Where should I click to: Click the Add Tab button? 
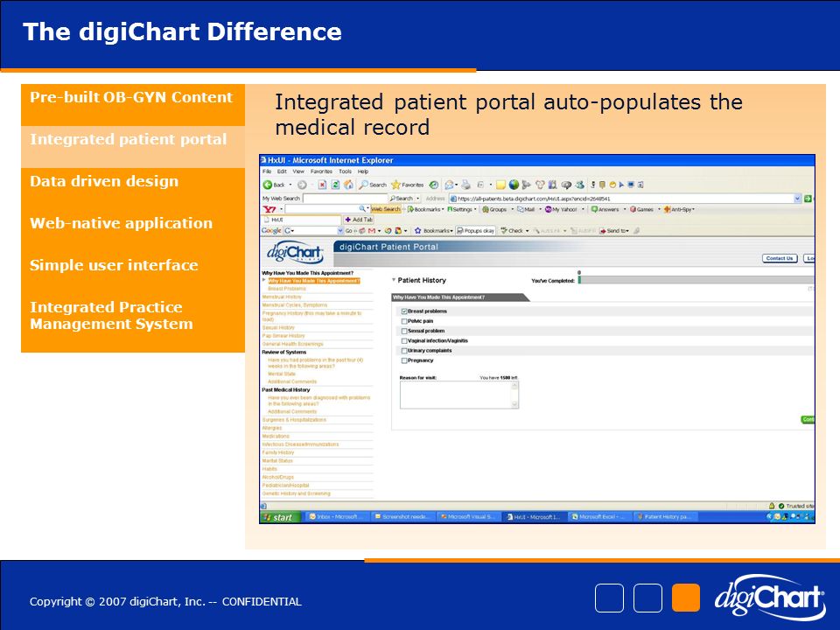[x=359, y=220]
